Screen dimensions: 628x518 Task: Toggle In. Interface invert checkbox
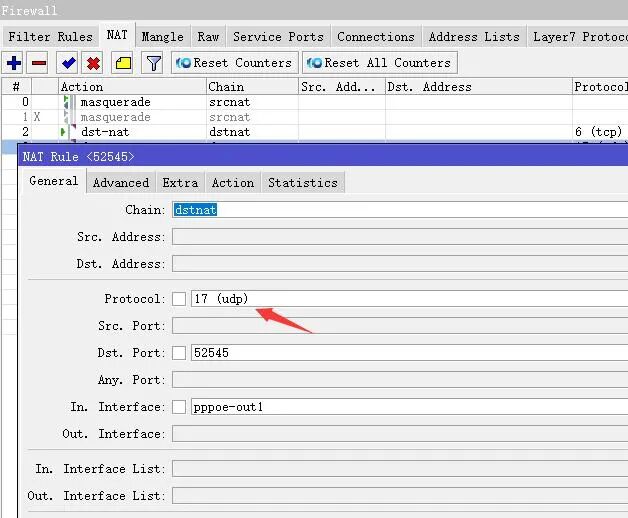179,407
